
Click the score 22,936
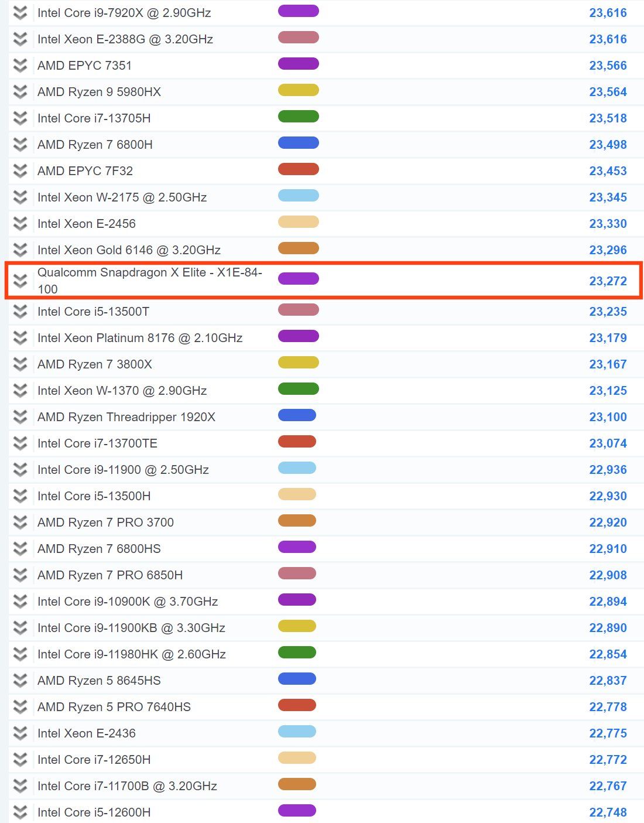point(608,470)
